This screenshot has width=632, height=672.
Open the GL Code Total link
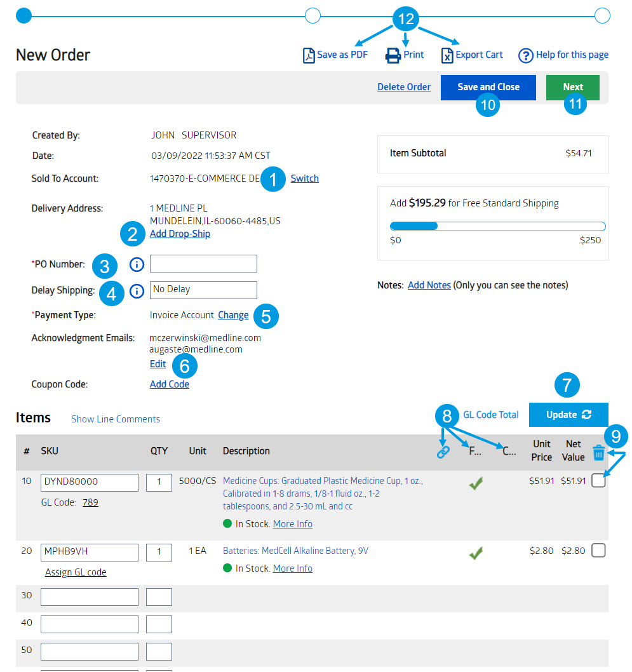491,415
